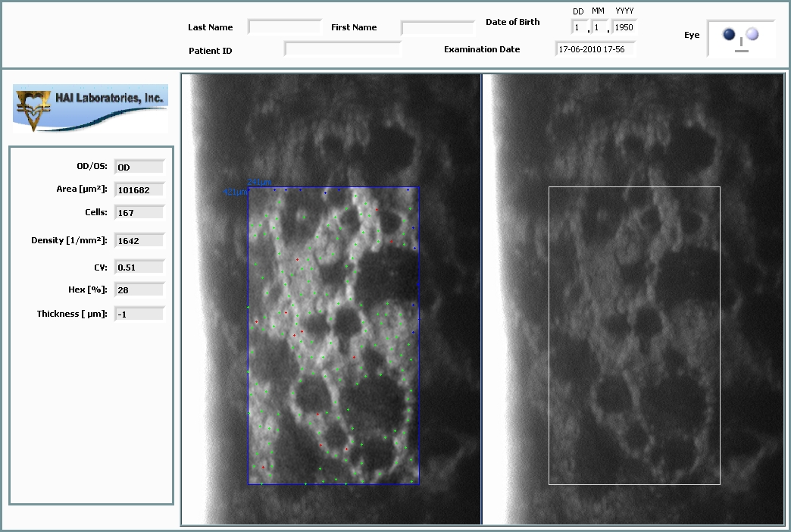Click the HAI Laboratories logo
This screenshot has height=532, width=791.
pyautogui.click(x=90, y=108)
